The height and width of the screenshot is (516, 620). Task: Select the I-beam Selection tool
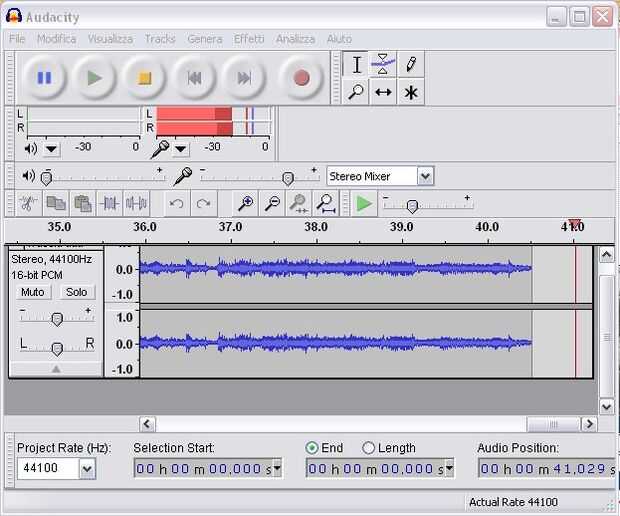(x=356, y=64)
